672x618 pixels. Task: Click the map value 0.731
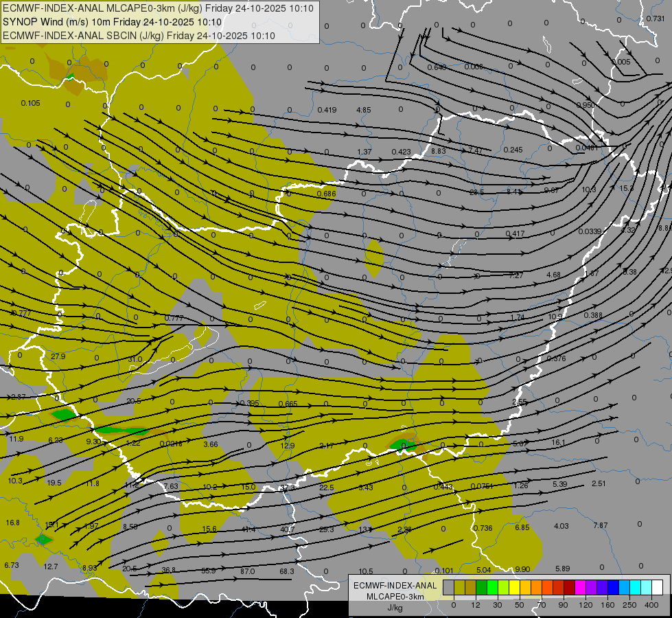coord(656,19)
